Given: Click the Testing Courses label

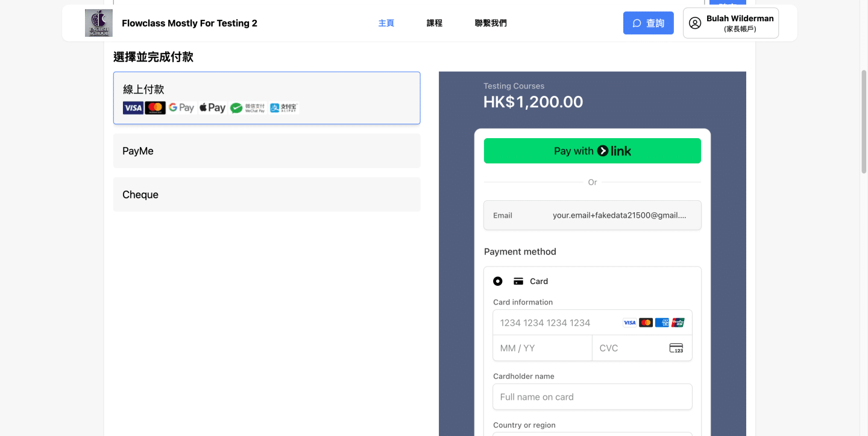Looking at the screenshot, I should click(x=514, y=86).
